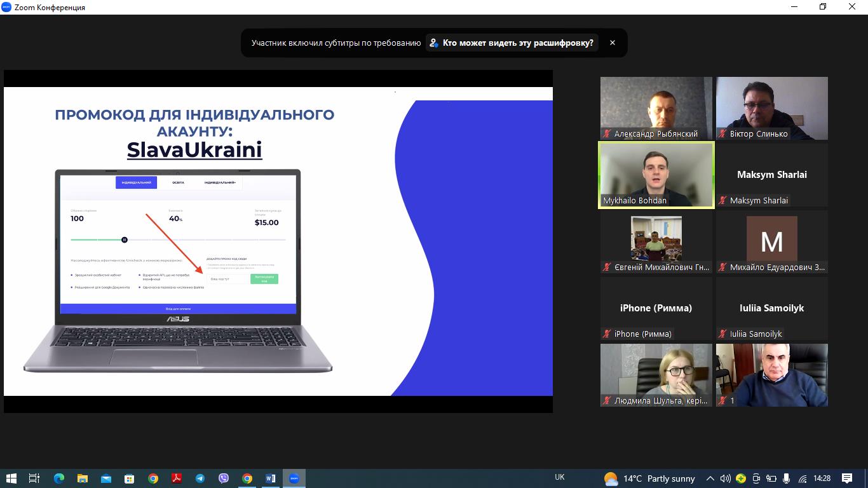868x488 pixels.
Task: Click muted mic icon for Александр Рыбянский
Action: point(607,134)
